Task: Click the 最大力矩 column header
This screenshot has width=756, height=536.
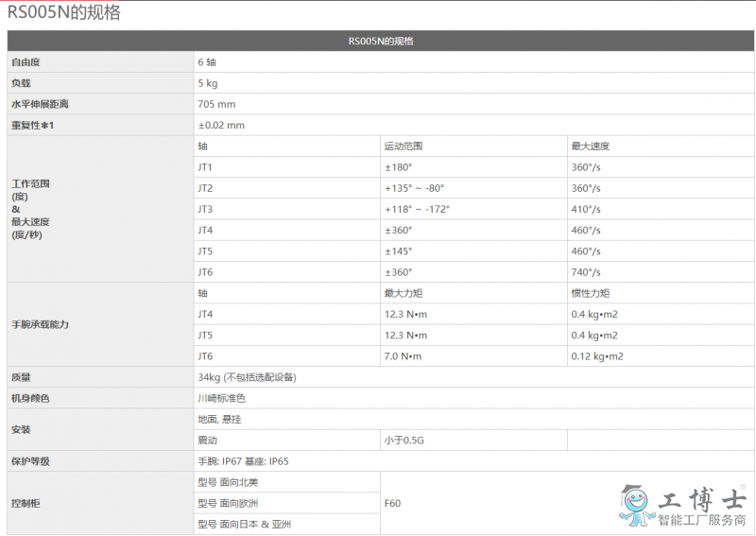Action: tap(404, 293)
